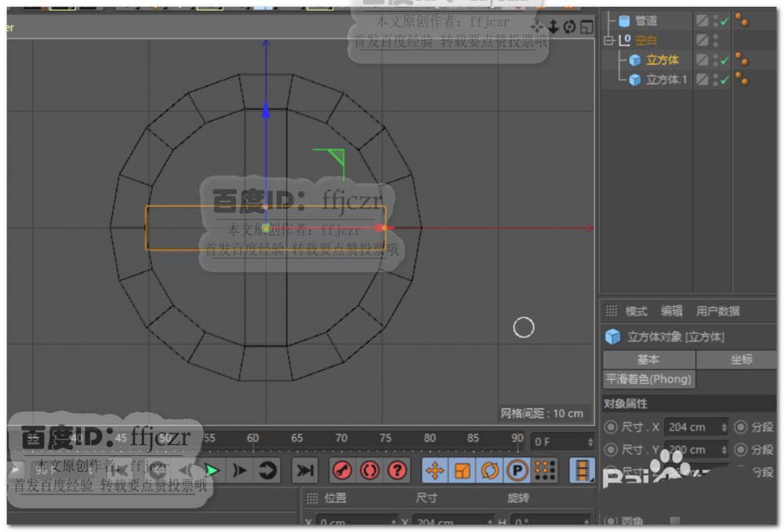Image resolution: width=784 pixels, height=532 pixels.
Task: Open the 模式 menu in attributes panel
Action: click(636, 311)
